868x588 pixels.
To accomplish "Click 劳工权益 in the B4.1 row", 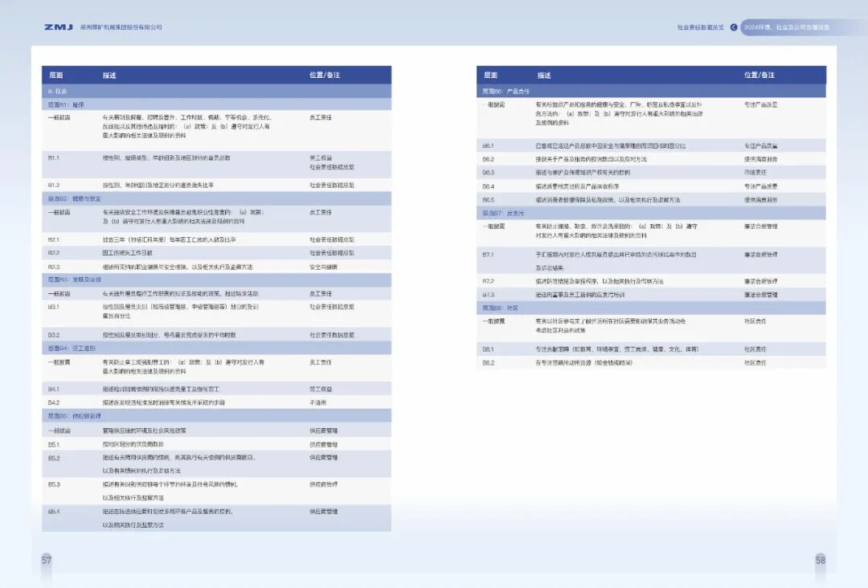I will (x=321, y=390).
